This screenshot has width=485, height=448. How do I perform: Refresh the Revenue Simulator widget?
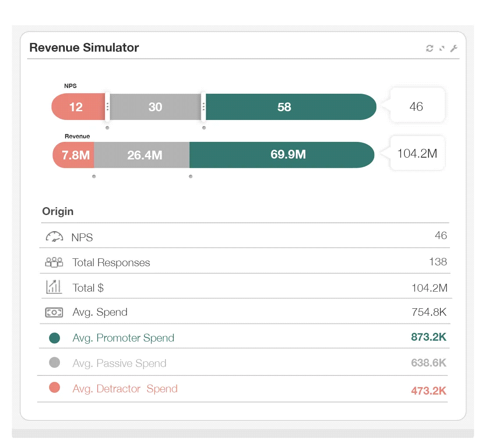[x=429, y=48]
